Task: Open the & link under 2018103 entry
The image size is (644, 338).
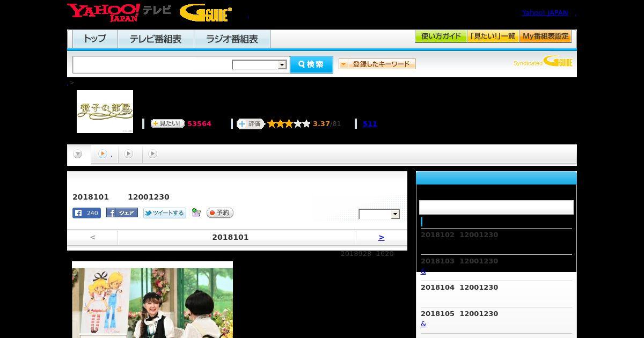Action: (423, 271)
